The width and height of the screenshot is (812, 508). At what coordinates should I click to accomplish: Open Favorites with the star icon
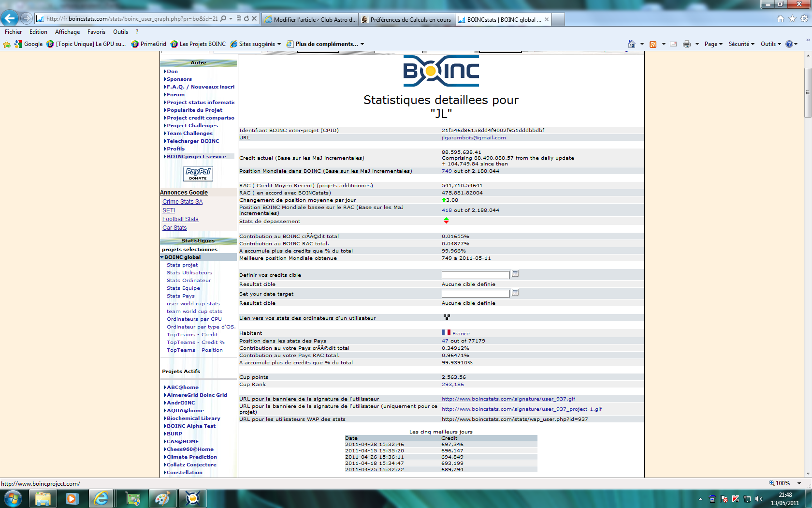click(x=792, y=19)
